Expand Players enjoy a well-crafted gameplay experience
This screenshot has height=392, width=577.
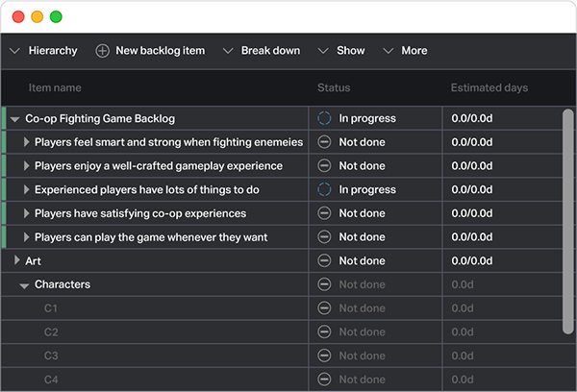(x=26, y=166)
